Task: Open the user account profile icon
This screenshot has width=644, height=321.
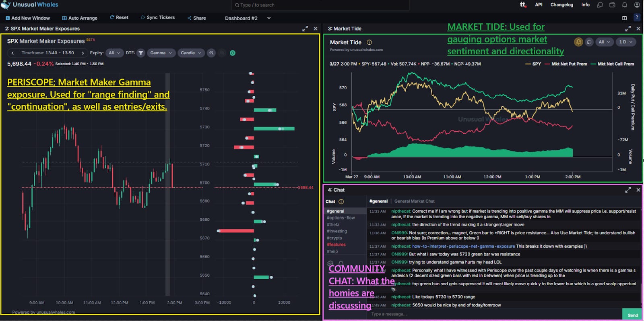Action: (x=637, y=5)
